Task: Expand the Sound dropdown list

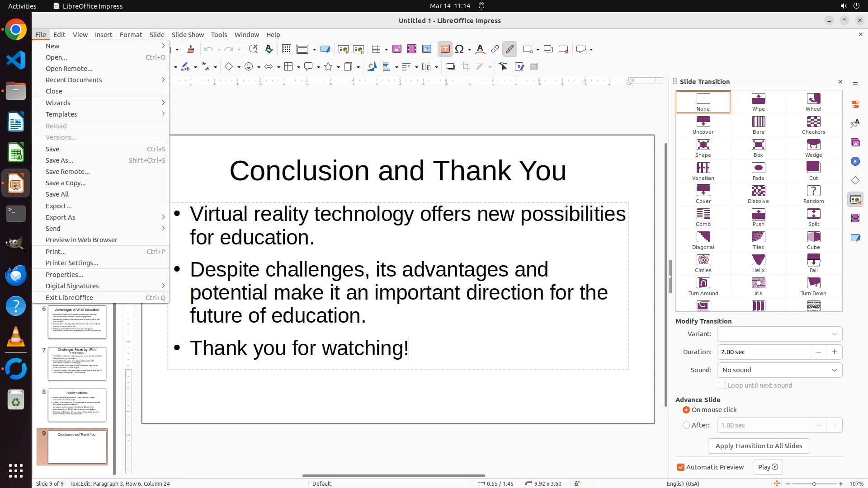Action: (779, 370)
